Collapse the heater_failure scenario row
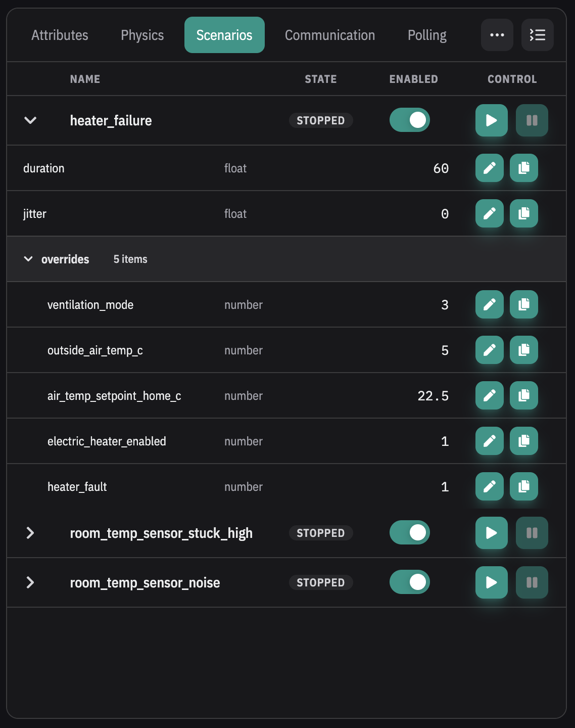 point(30,120)
